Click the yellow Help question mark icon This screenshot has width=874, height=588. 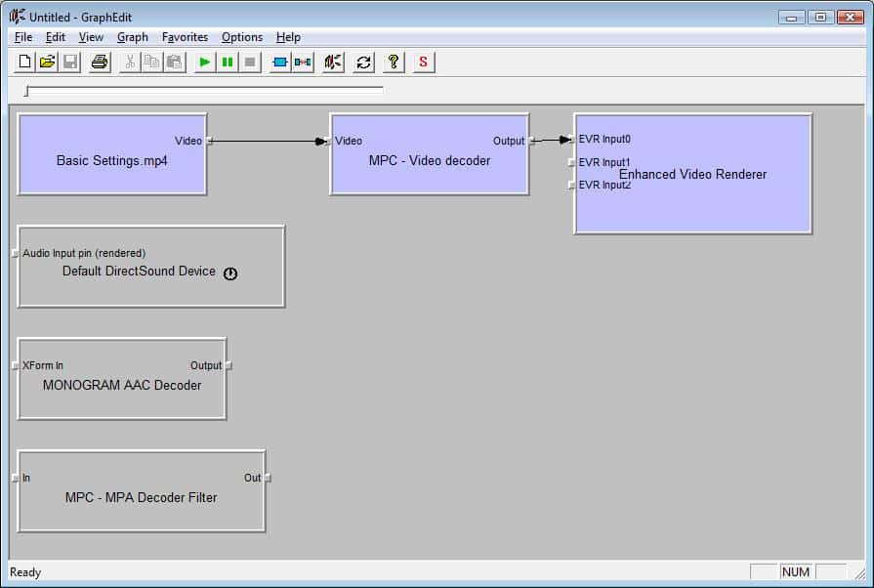(393, 63)
